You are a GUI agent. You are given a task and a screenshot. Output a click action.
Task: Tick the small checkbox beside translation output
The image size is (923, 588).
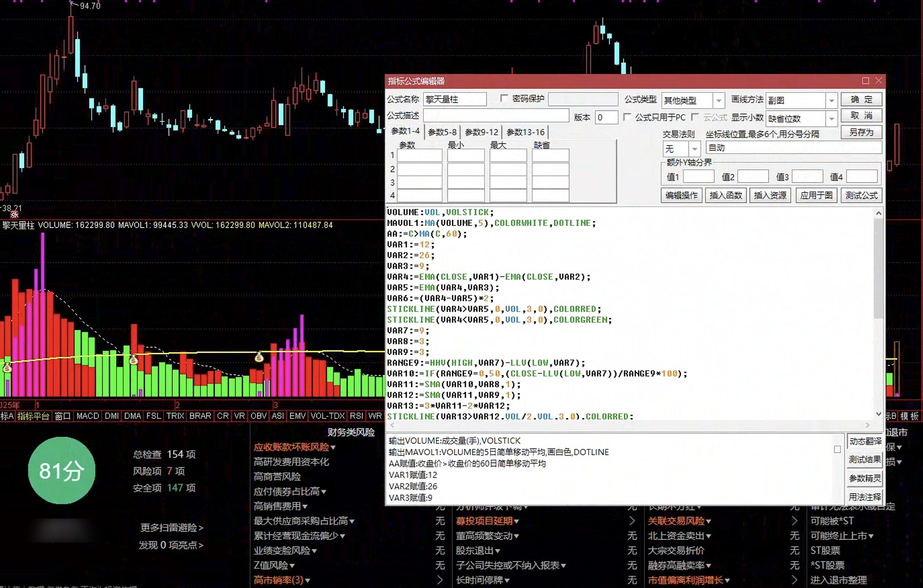(x=837, y=449)
